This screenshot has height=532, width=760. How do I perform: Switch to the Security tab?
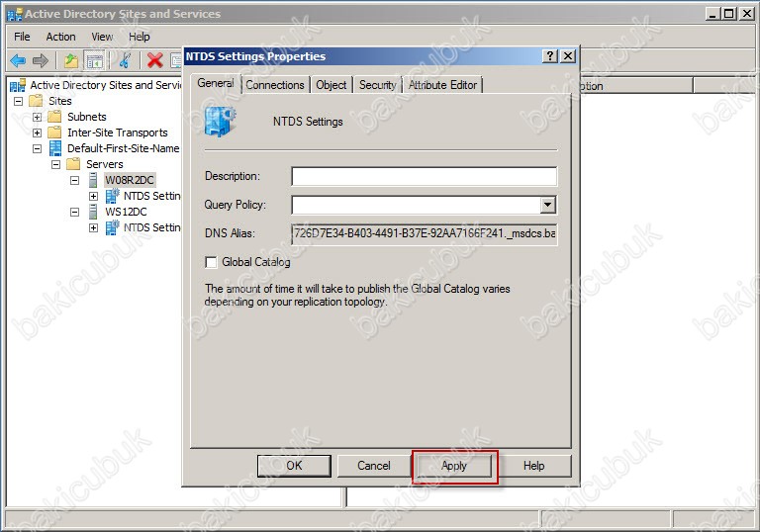click(x=378, y=85)
